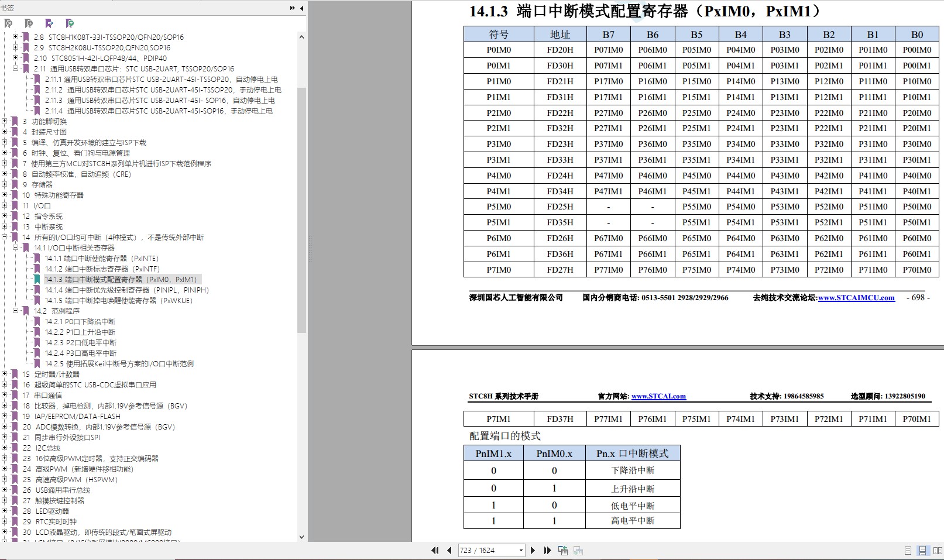Open bookmark 22 I2C总线

[x=42, y=448]
